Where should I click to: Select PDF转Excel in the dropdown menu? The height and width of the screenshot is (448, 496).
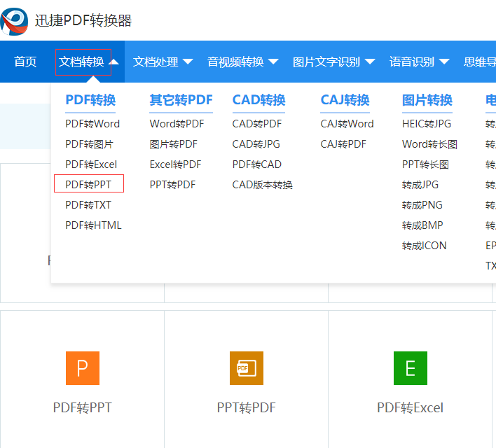click(91, 164)
